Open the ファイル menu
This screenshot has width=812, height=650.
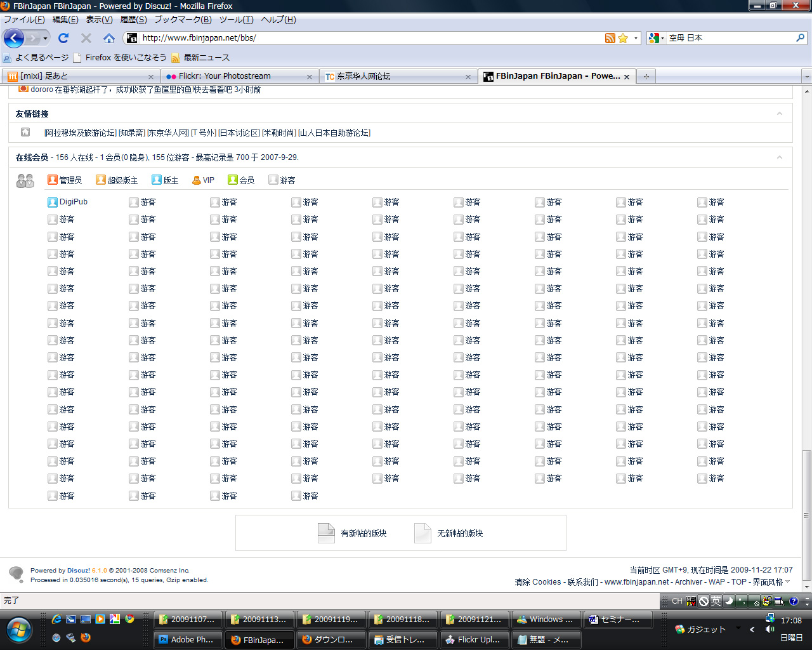pyautogui.click(x=24, y=20)
